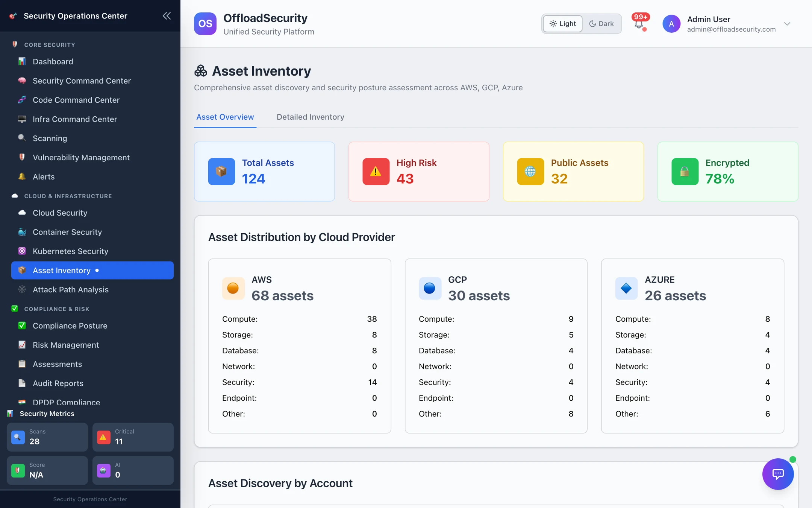Click the Alerts bell icon in sidebar
This screenshot has width=812, height=508.
point(22,176)
